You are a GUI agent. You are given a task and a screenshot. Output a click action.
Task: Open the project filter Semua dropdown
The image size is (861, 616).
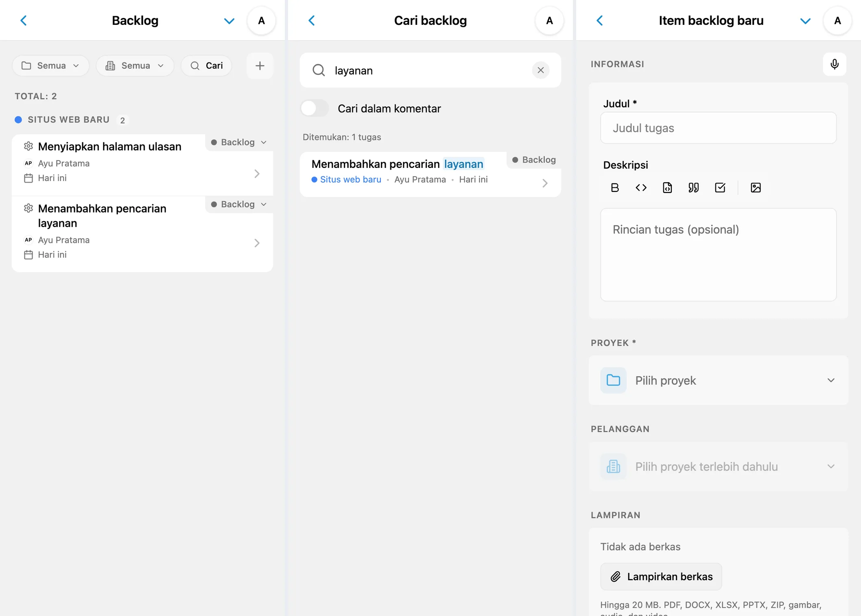point(51,65)
